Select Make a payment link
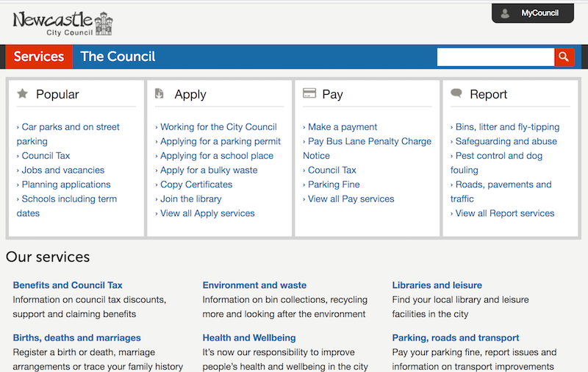This screenshot has height=372, width=588. click(x=343, y=127)
